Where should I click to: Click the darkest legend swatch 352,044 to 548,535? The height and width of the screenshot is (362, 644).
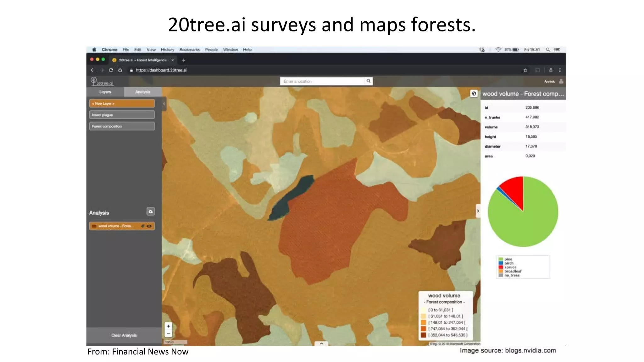click(424, 335)
